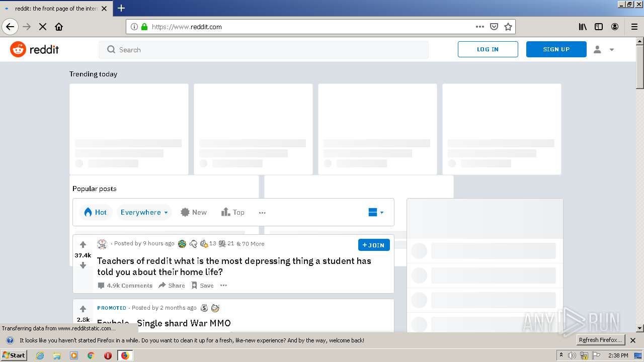644x362 pixels.
Task: Sort posts by Top
Action: pyautogui.click(x=233, y=212)
